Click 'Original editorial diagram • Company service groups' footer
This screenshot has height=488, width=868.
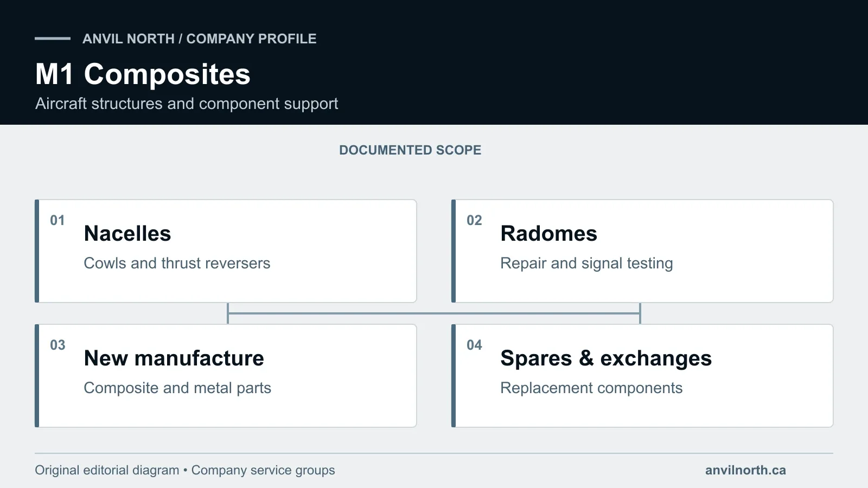click(x=185, y=470)
